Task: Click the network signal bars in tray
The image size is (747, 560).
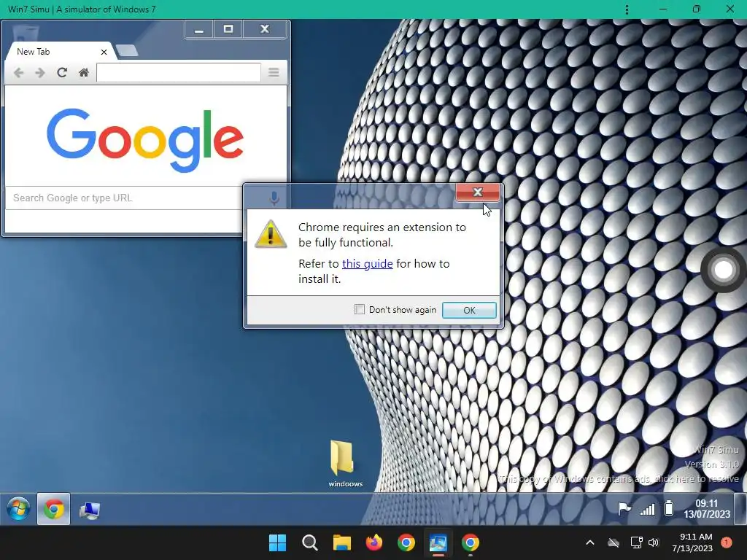Action: (647, 510)
